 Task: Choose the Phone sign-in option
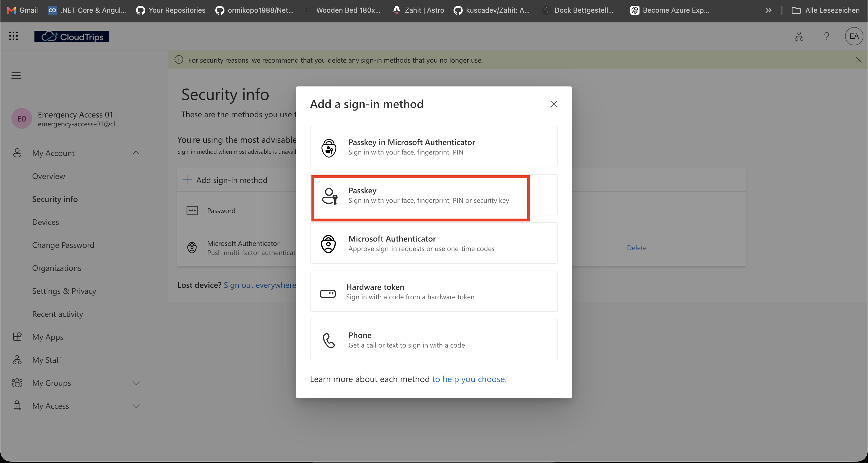click(x=434, y=339)
